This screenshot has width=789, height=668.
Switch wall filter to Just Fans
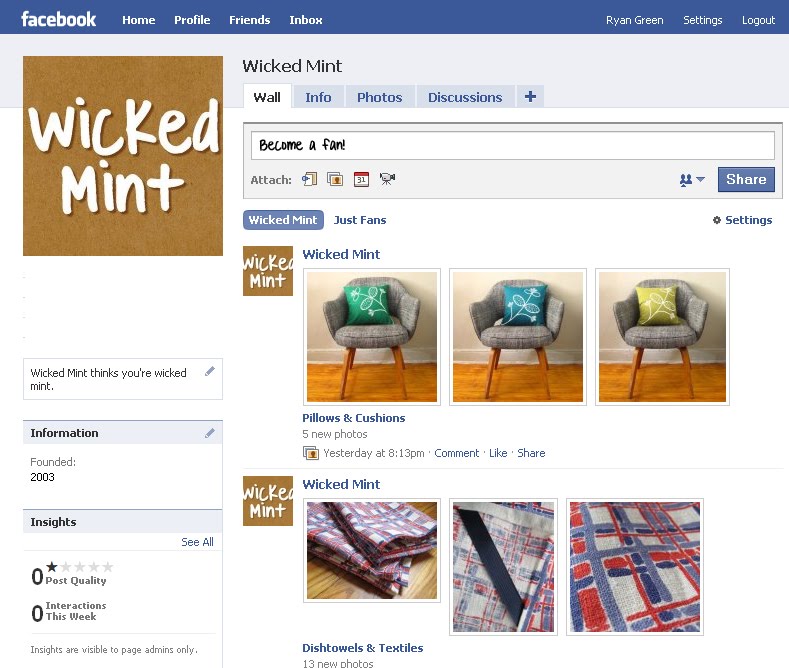coord(360,220)
